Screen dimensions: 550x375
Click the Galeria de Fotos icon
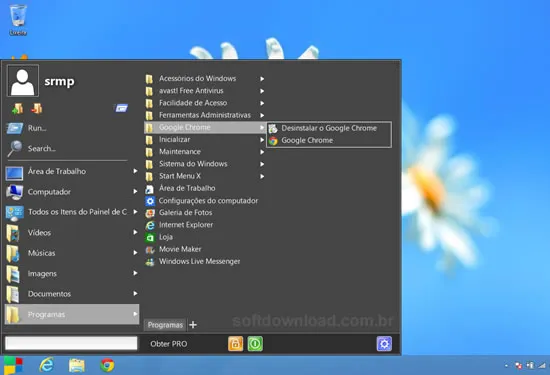point(150,213)
